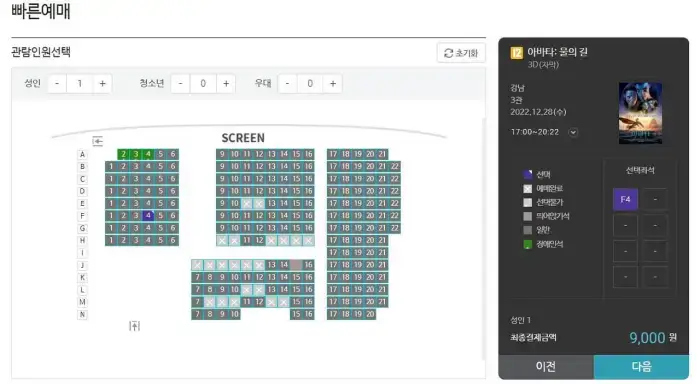Viewport: 700px width, 384px height.
Task: Select seat N10 in bottom row
Action: coord(234,314)
